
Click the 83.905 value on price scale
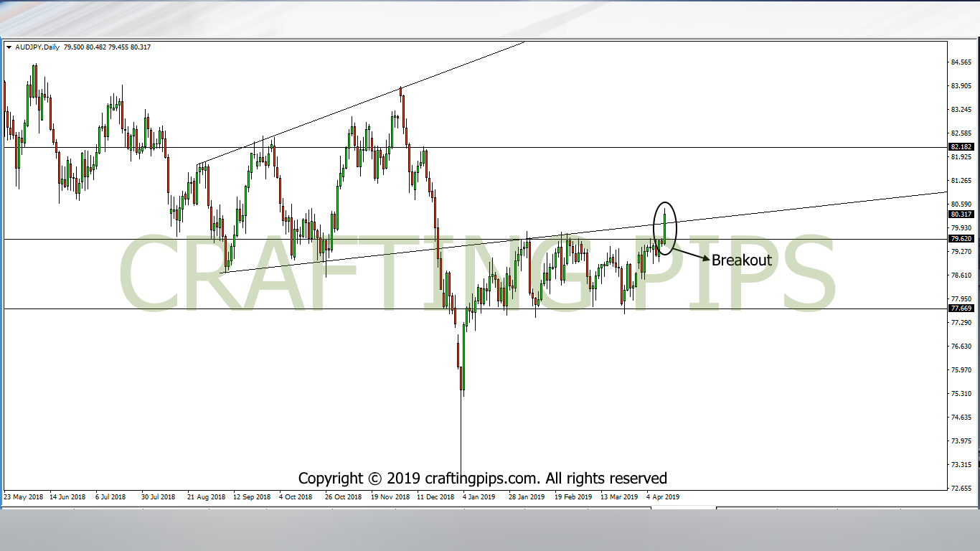pyautogui.click(x=961, y=86)
